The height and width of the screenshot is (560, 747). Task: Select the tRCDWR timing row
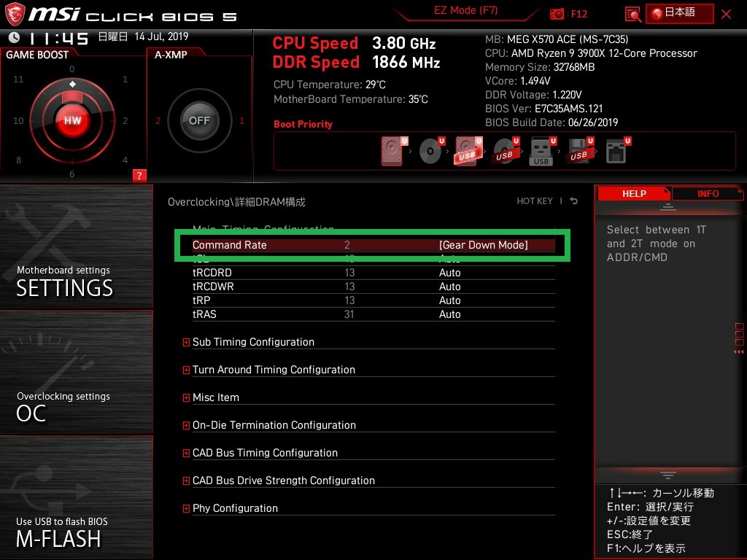coord(374,286)
